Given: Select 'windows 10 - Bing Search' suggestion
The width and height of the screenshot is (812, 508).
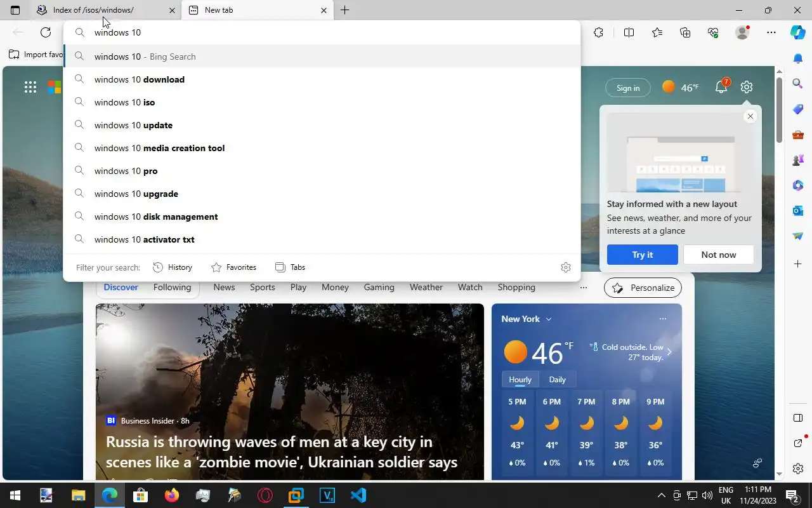Looking at the screenshot, I should click(322, 57).
